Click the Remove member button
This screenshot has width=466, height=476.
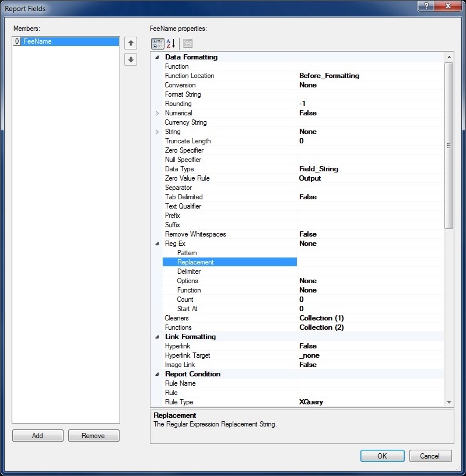[93, 436]
